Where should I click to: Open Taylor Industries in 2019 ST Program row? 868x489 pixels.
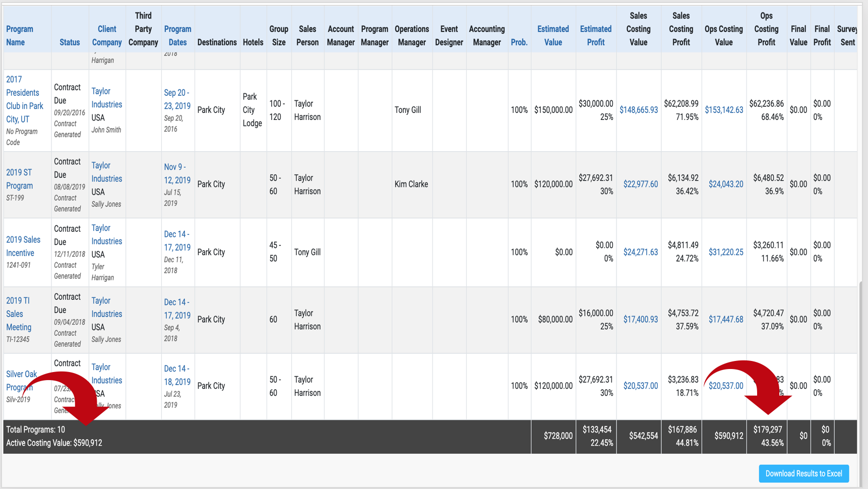pyautogui.click(x=107, y=172)
